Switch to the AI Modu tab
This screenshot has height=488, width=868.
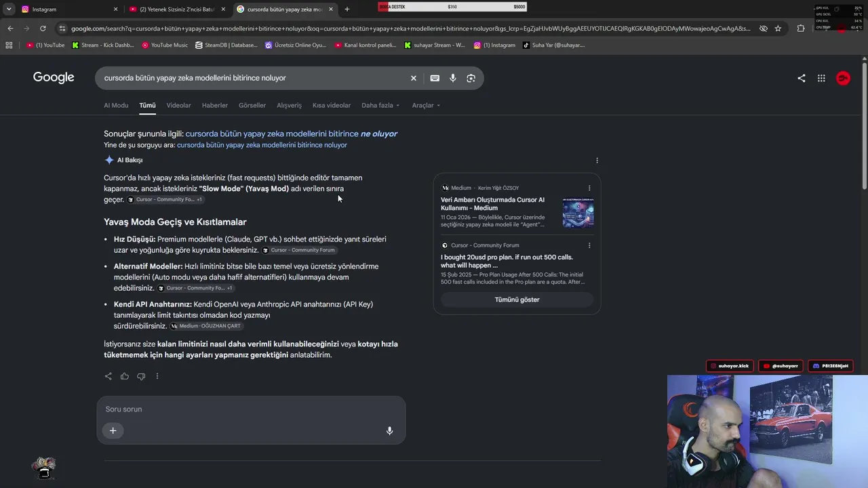click(x=116, y=106)
